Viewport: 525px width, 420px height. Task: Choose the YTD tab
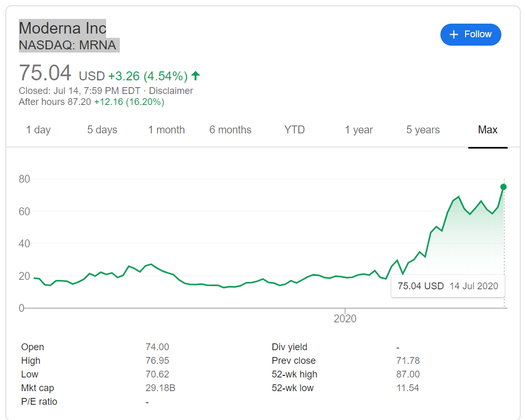pos(294,130)
